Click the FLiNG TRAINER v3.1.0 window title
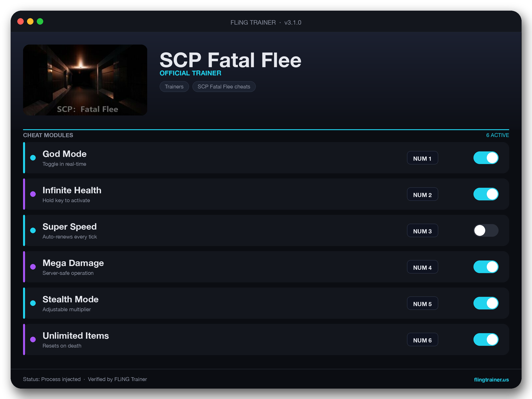The image size is (532, 399). (266, 22)
